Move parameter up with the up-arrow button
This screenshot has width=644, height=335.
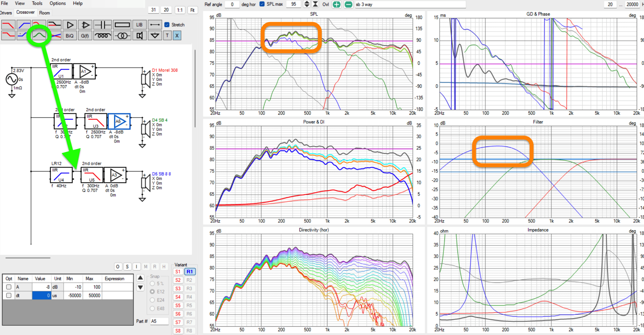140,278
